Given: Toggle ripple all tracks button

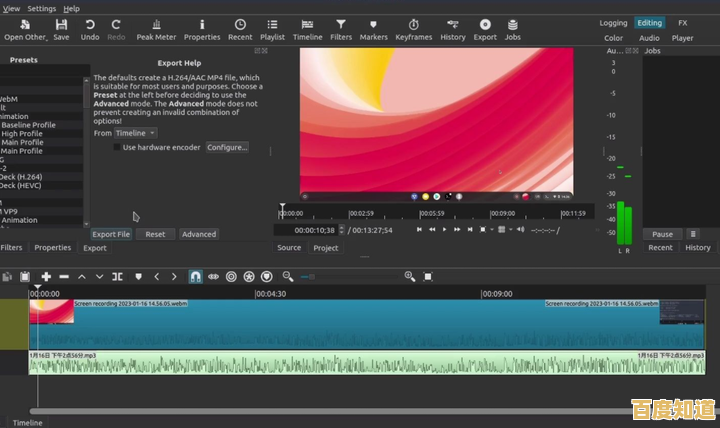Looking at the screenshot, I should pyautogui.click(x=249, y=276).
